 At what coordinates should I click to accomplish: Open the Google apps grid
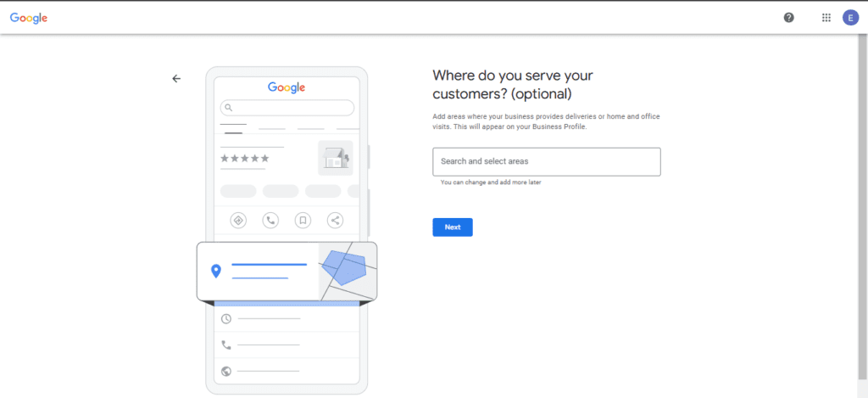(826, 17)
